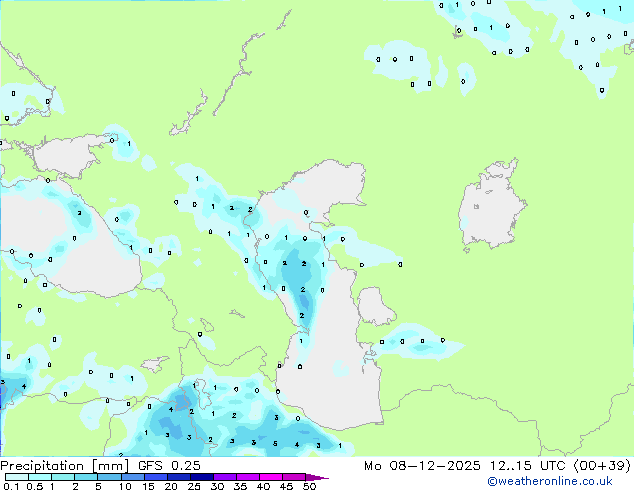Click the legend label '35'
This screenshot has height=490, width=634.
coord(240,486)
